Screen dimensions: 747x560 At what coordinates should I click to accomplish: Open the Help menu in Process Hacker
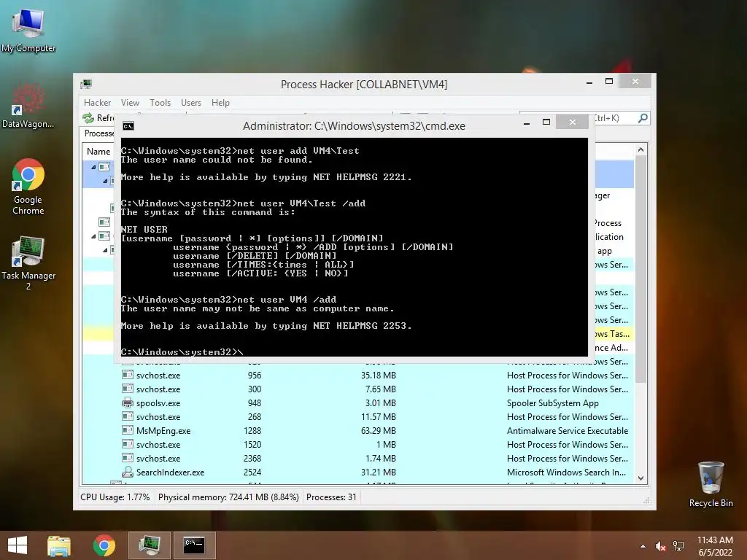[x=220, y=103]
